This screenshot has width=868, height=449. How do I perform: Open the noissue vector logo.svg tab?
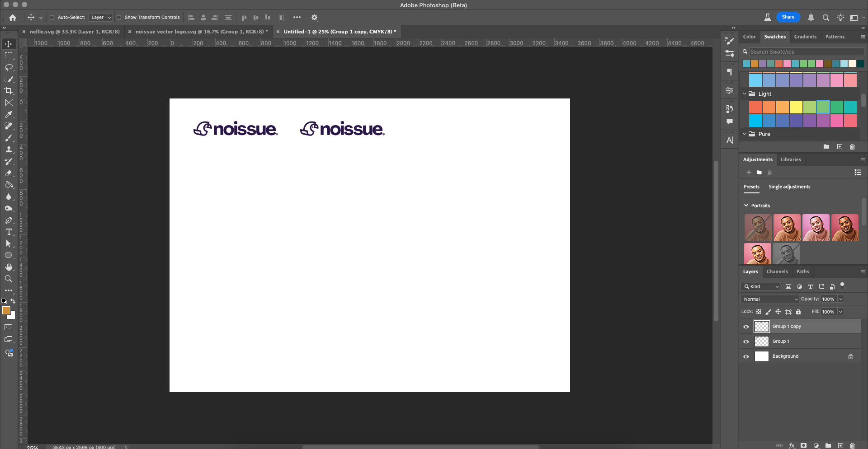[x=202, y=32]
